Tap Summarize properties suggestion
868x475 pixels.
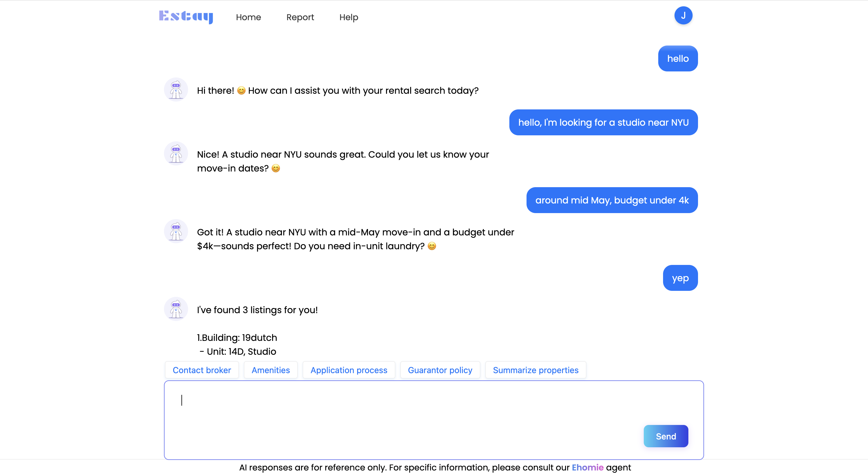click(x=535, y=370)
